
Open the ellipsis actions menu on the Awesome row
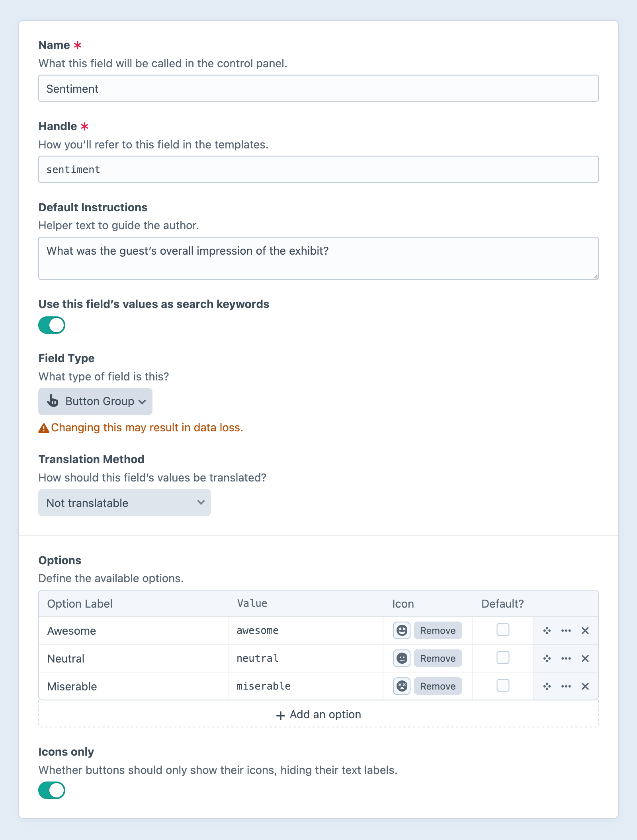pyautogui.click(x=566, y=630)
